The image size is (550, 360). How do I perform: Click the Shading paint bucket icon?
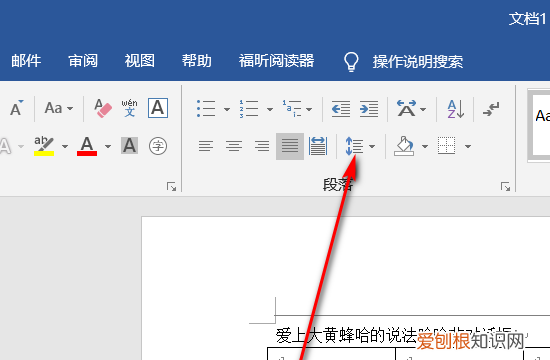[404, 146]
